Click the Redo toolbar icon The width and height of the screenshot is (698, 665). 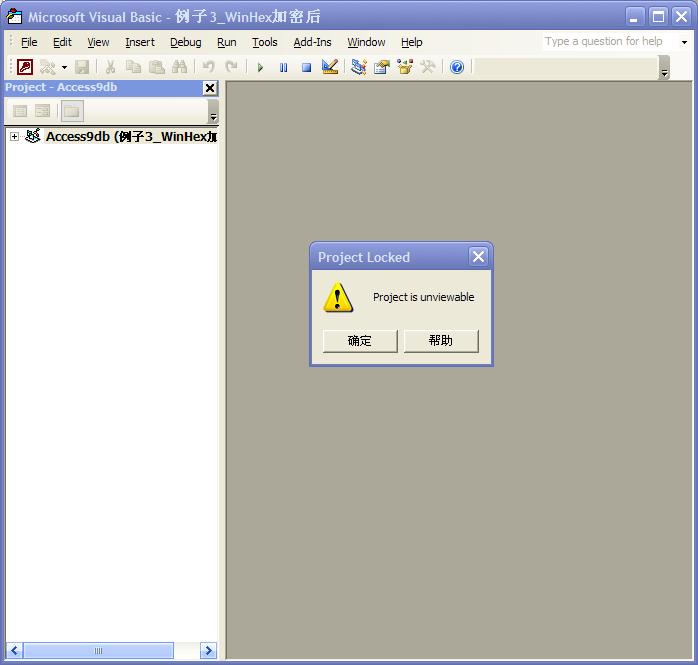click(x=231, y=67)
